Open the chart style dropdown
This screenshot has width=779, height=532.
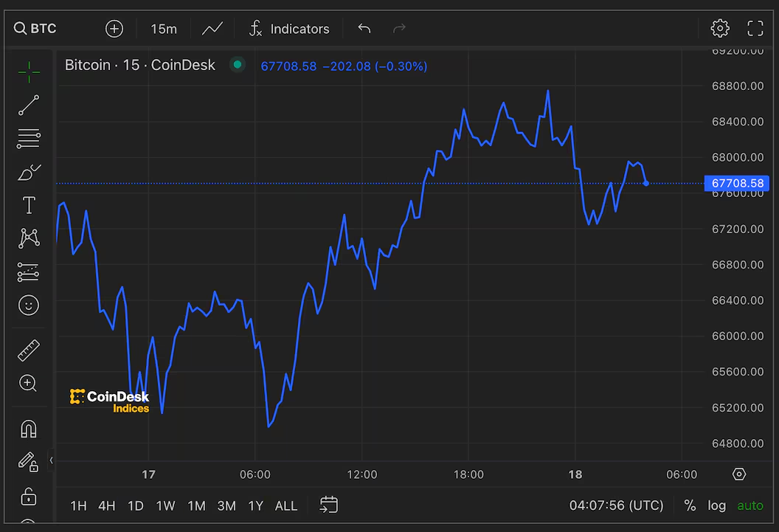point(212,29)
